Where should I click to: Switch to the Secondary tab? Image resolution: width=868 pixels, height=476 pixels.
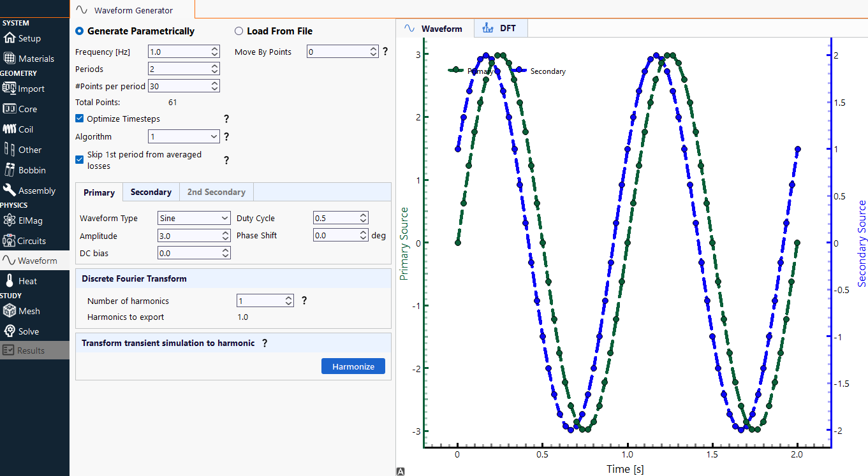click(151, 192)
